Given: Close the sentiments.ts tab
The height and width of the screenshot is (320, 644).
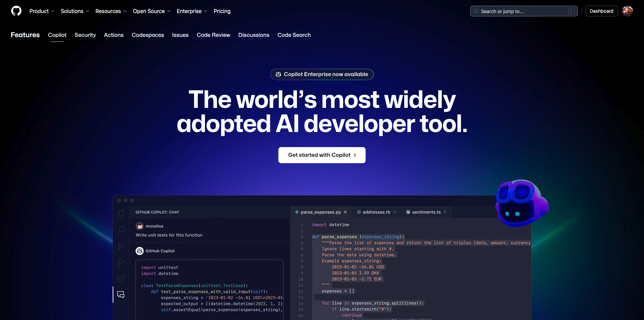Looking at the screenshot, I should pos(445,212).
